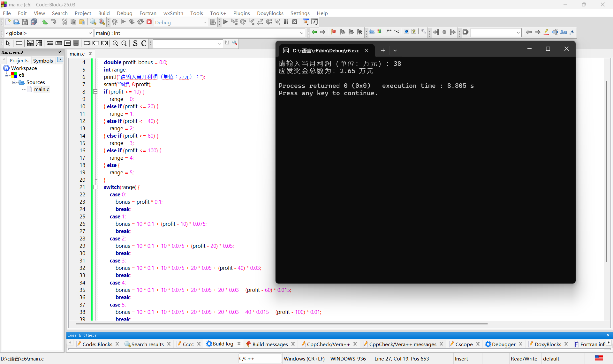Viewport: 613px width, 364px height.
Task: Toggle Match case Aa search option
Action: pyautogui.click(x=564, y=32)
